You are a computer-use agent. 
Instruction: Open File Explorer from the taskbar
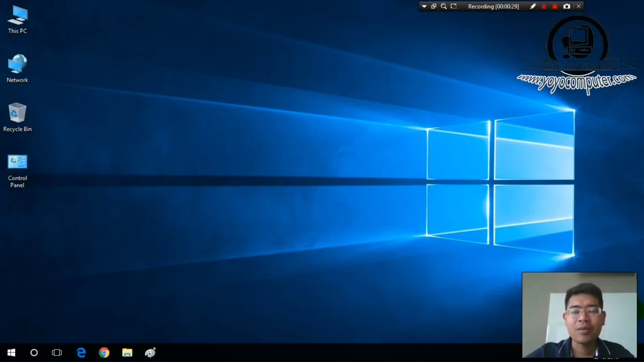127,352
